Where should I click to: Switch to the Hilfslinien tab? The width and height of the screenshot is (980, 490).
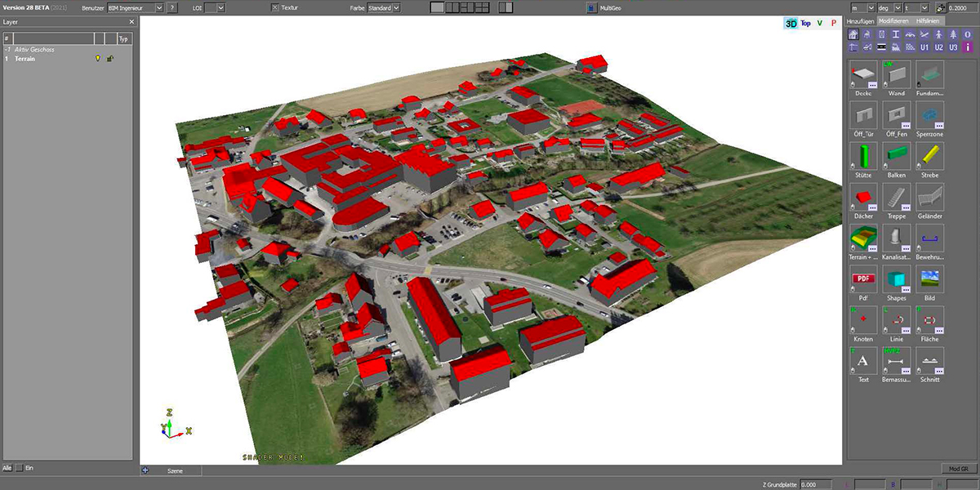928,20
